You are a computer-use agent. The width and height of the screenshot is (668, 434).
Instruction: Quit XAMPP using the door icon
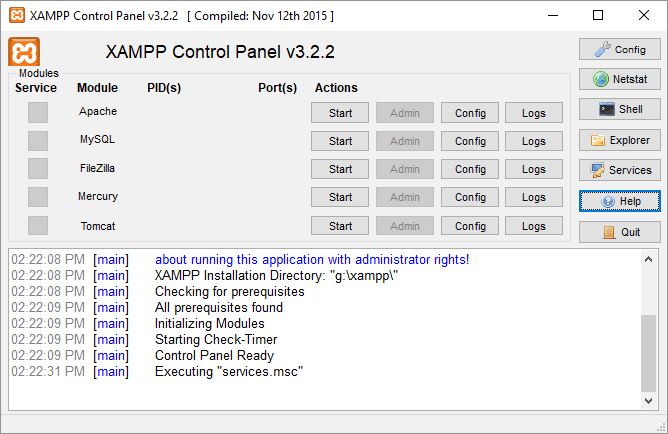coord(619,232)
